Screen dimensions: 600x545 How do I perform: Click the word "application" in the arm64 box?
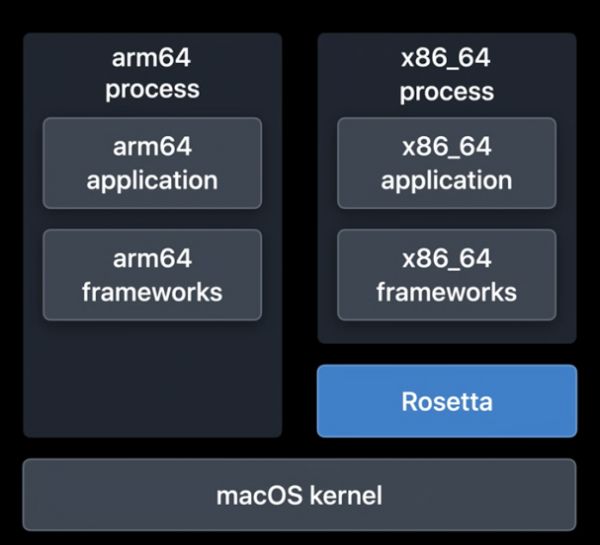click(x=152, y=181)
